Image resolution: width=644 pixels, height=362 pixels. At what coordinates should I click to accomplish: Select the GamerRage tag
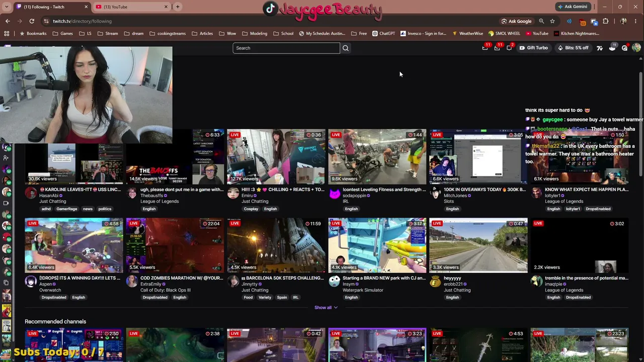tap(67, 209)
